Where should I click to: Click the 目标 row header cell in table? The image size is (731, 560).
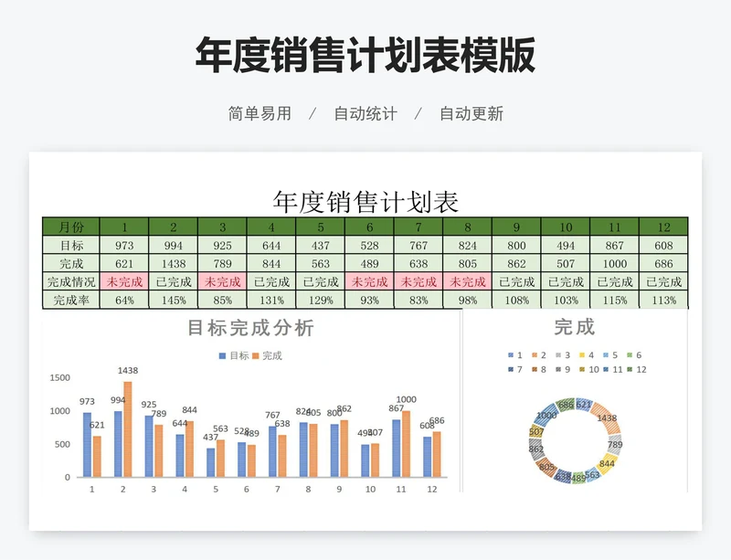click(x=71, y=245)
